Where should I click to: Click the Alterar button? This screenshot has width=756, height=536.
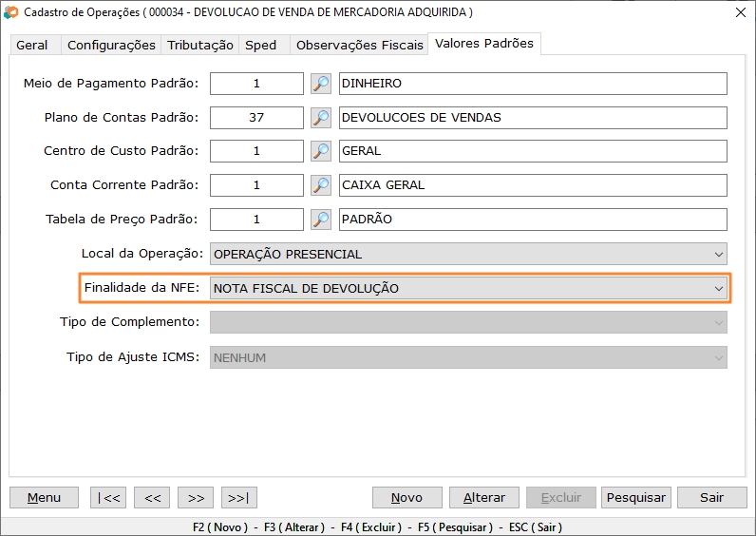[x=484, y=497]
